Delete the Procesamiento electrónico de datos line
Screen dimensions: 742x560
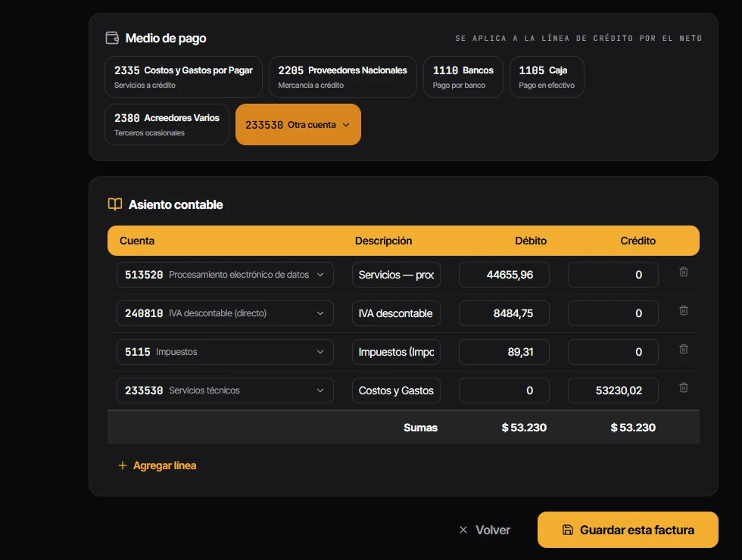[683, 272]
